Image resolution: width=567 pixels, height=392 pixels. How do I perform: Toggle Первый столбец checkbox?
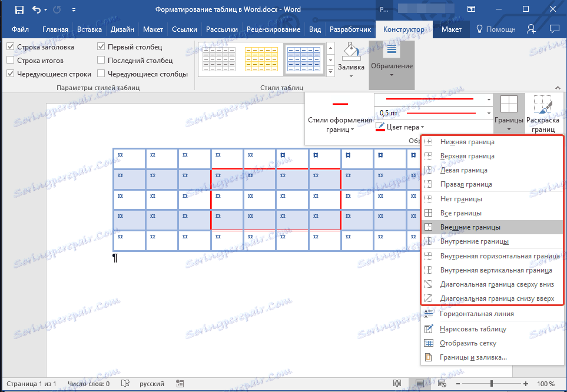(101, 46)
